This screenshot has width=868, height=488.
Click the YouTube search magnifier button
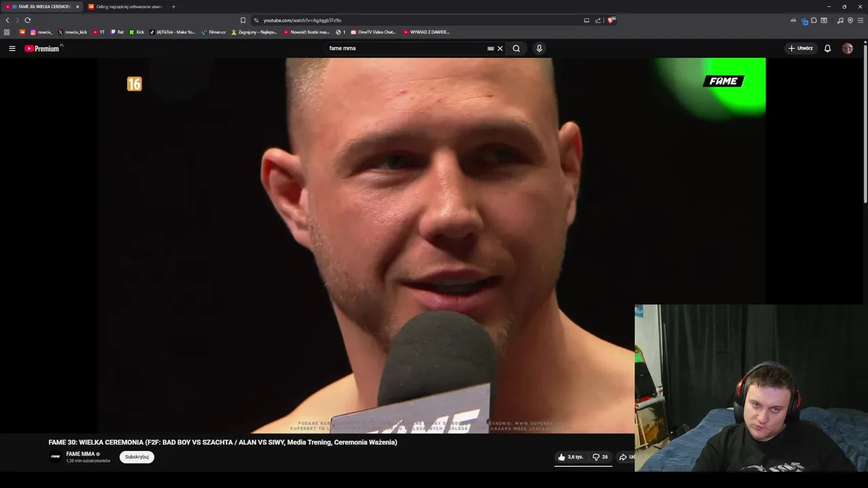[516, 48]
